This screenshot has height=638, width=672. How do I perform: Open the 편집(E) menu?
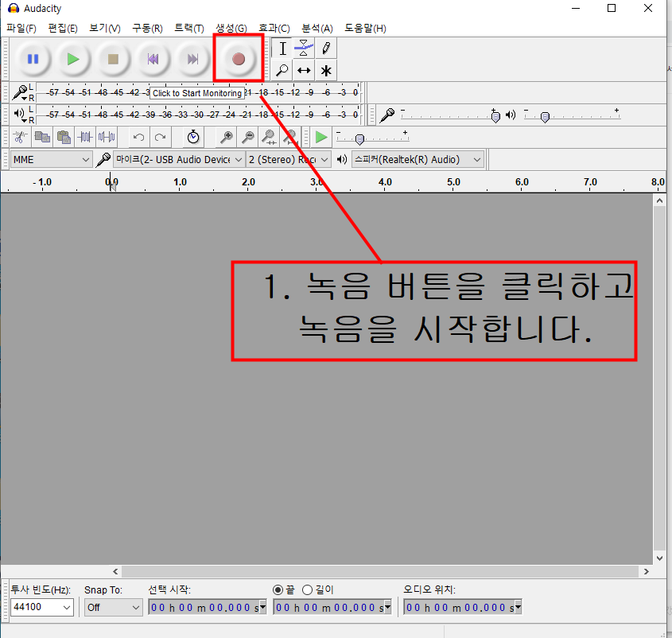pyautogui.click(x=63, y=29)
